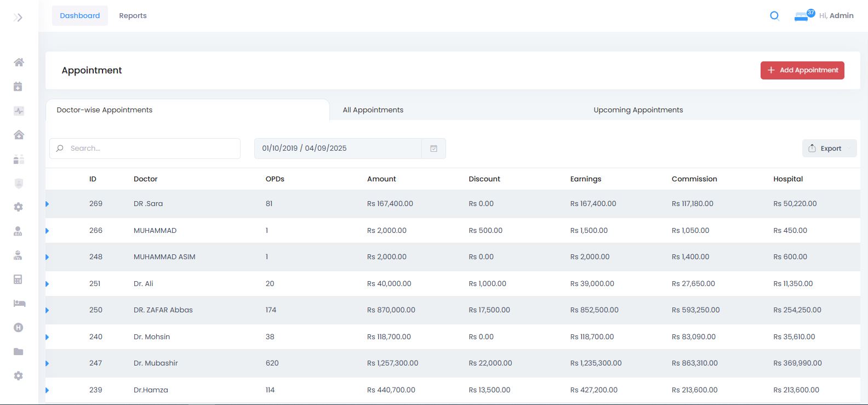
Task: Open the Export dropdown
Action: pyautogui.click(x=829, y=149)
